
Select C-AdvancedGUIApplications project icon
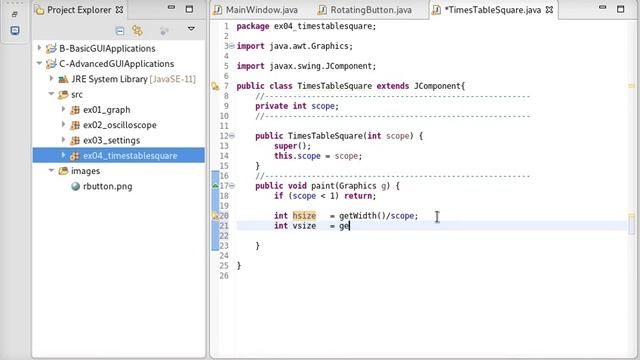click(51, 64)
